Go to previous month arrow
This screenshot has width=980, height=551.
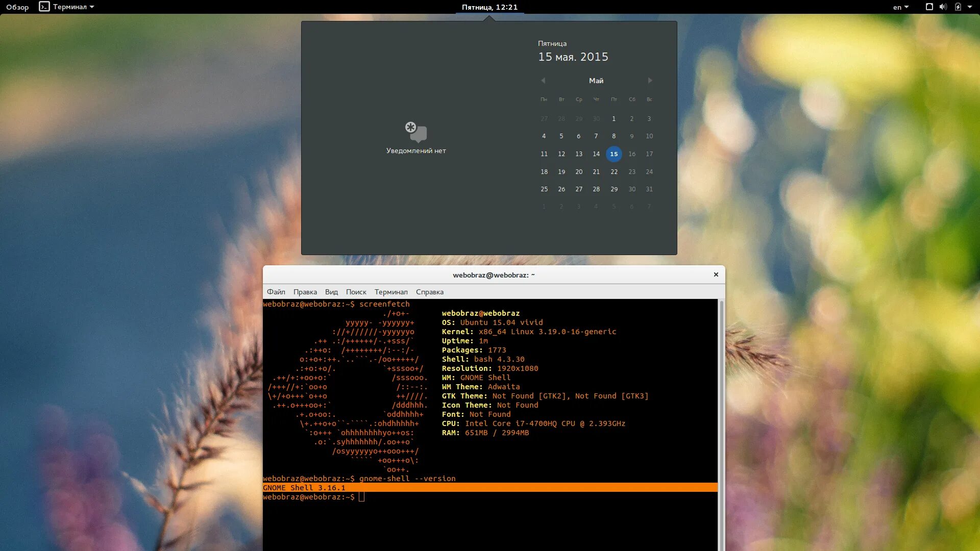click(543, 81)
